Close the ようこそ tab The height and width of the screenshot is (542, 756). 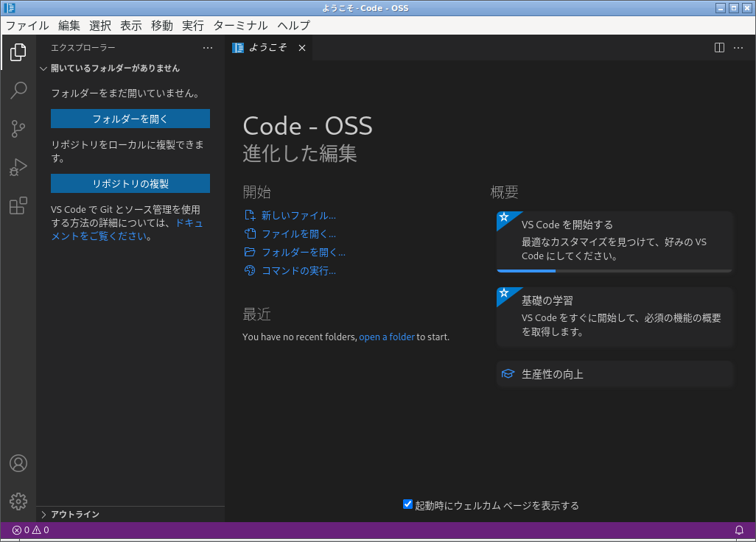[302, 48]
